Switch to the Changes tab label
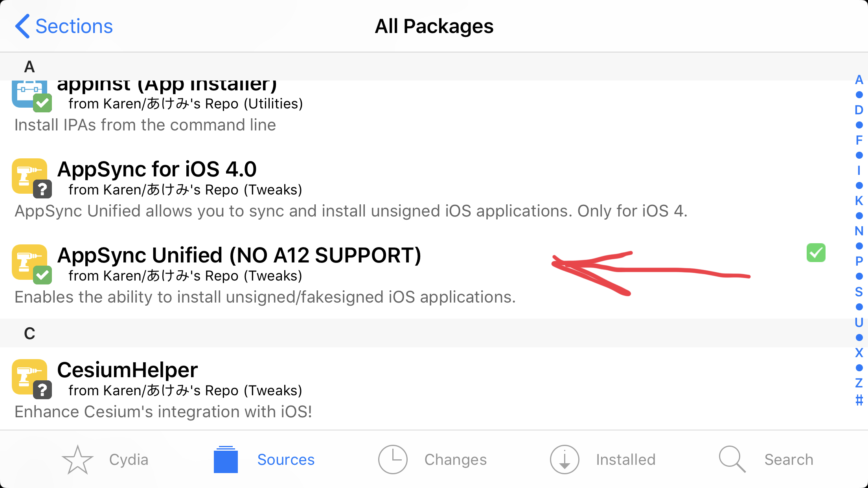The image size is (868, 488). [x=456, y=459]
